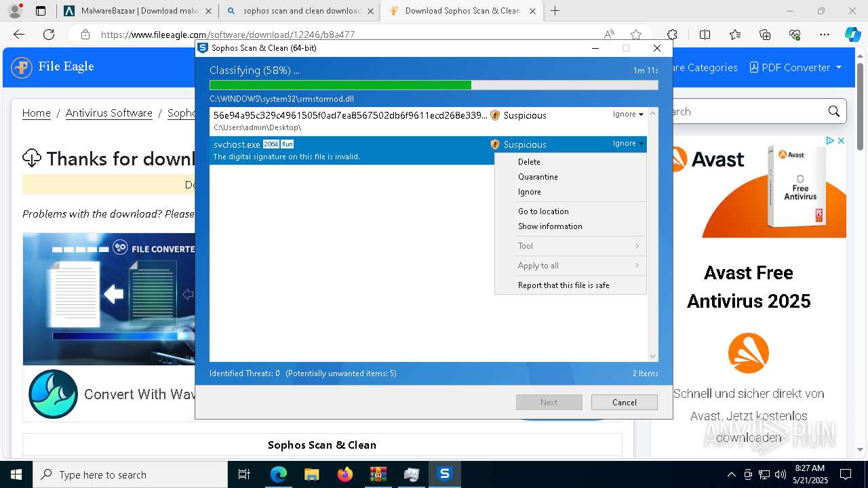
Task: Open Edge Settings and more menu
Action: (825, 35)
